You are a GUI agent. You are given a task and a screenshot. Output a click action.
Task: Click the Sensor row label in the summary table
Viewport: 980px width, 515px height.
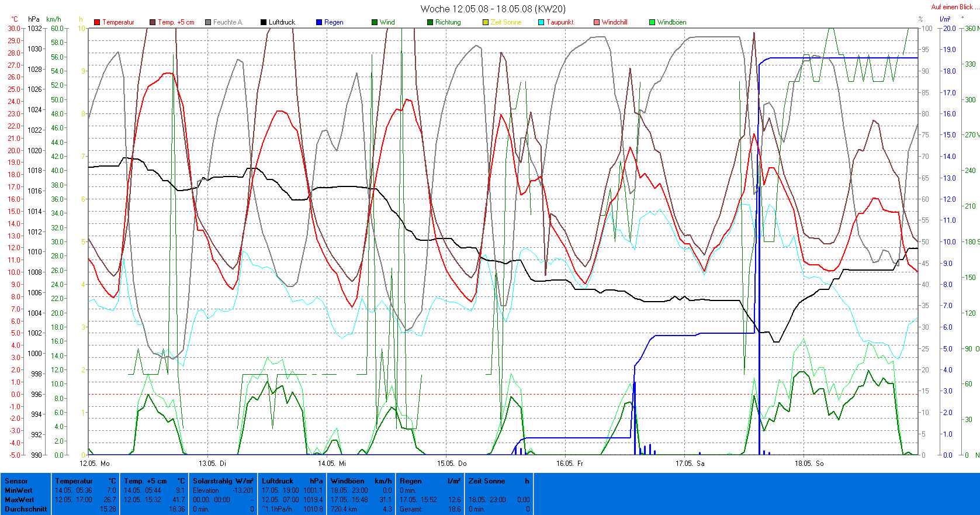[x=16, y=481]
